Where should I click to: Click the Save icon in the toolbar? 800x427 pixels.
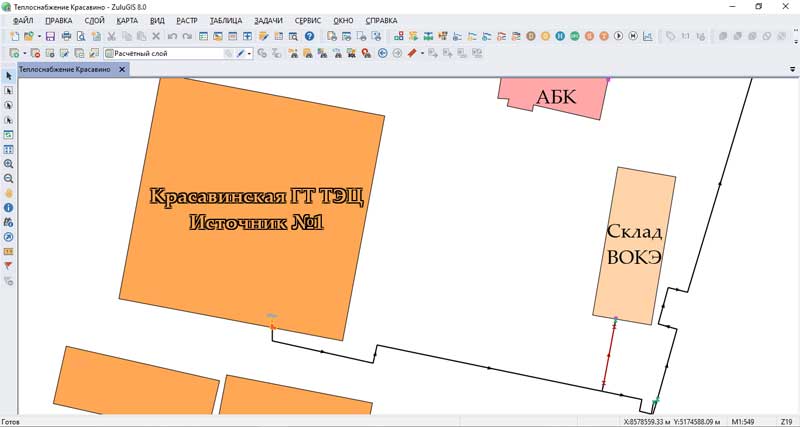(x=50, y=37)
